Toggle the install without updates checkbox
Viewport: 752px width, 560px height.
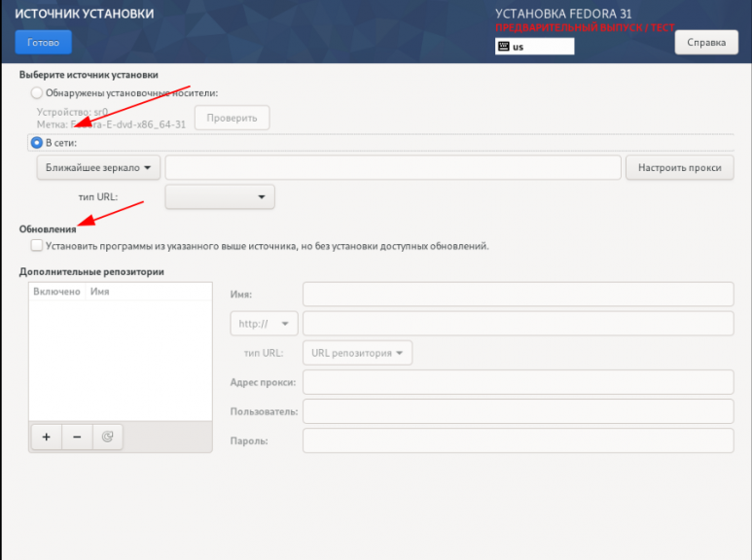click(x=36, y=245)
